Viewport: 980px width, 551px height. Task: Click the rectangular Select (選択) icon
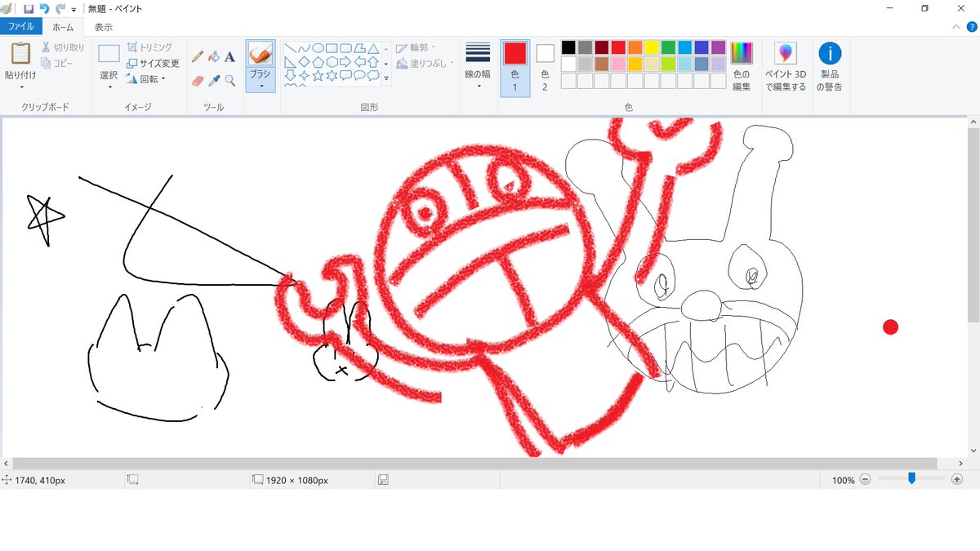coord(109,54)
